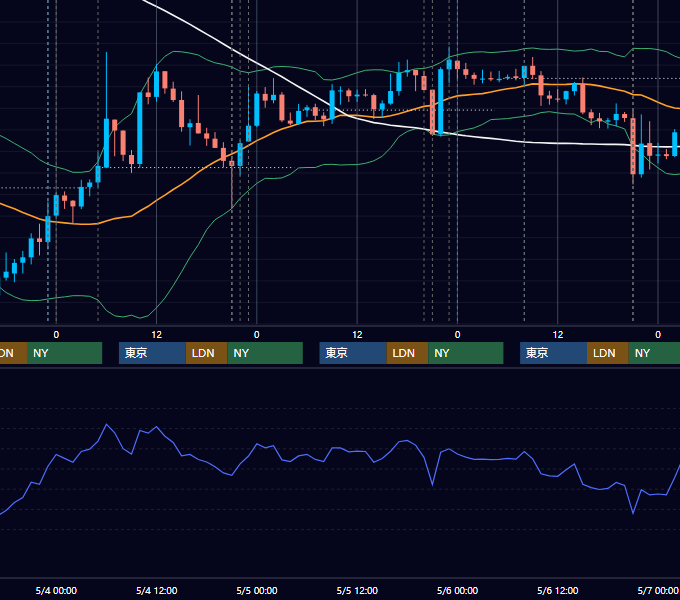Click the 5/4 12:00 date label
This screenshot has height=600, width=680.
157,590
